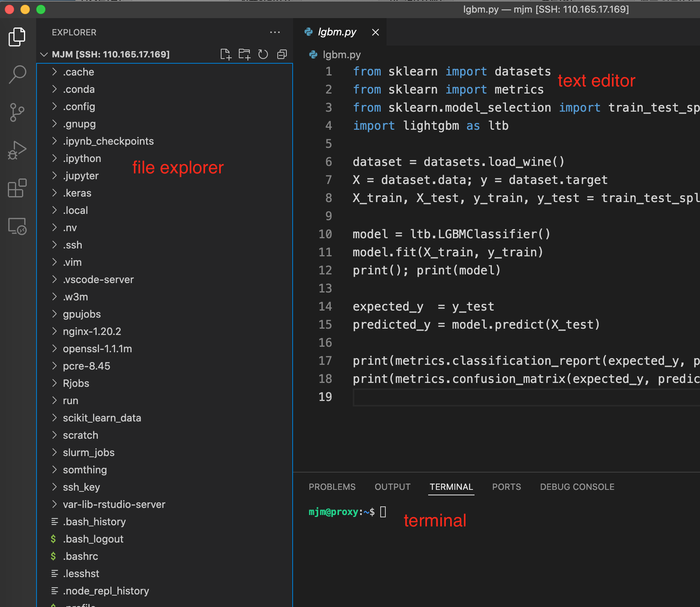Create a new file in the Explorer

point(226,54)
